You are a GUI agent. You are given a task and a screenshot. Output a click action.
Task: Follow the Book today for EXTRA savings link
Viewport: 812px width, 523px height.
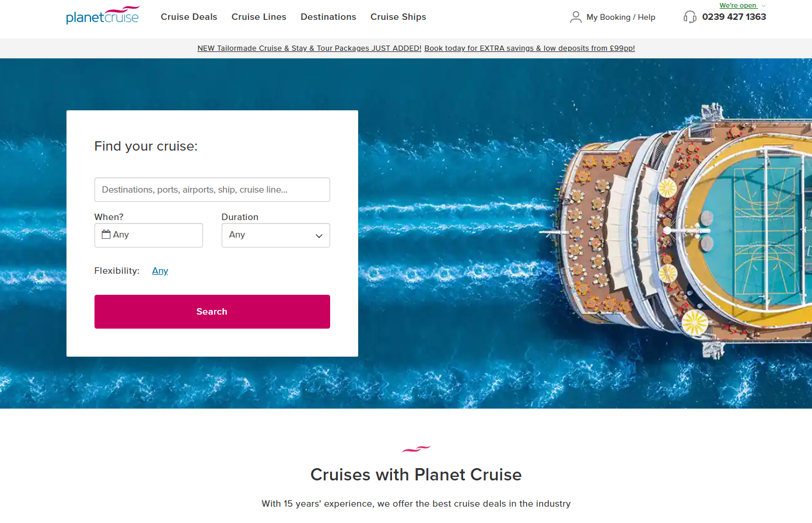(530, 48)
